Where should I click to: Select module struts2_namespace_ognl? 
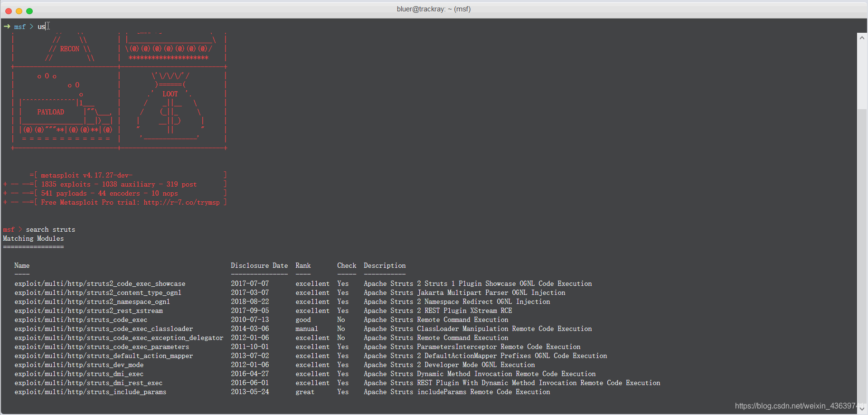point(92,302)
